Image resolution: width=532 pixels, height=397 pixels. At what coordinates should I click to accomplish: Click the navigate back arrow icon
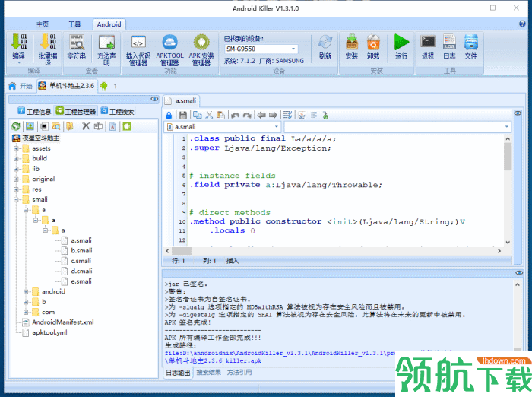click(261, 115)
